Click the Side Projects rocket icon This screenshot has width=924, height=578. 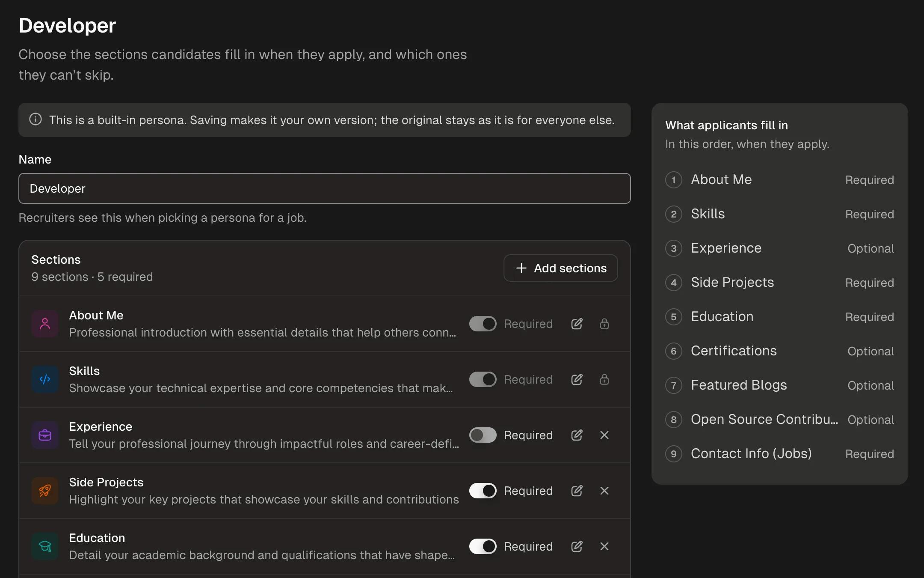pos(45,491)
